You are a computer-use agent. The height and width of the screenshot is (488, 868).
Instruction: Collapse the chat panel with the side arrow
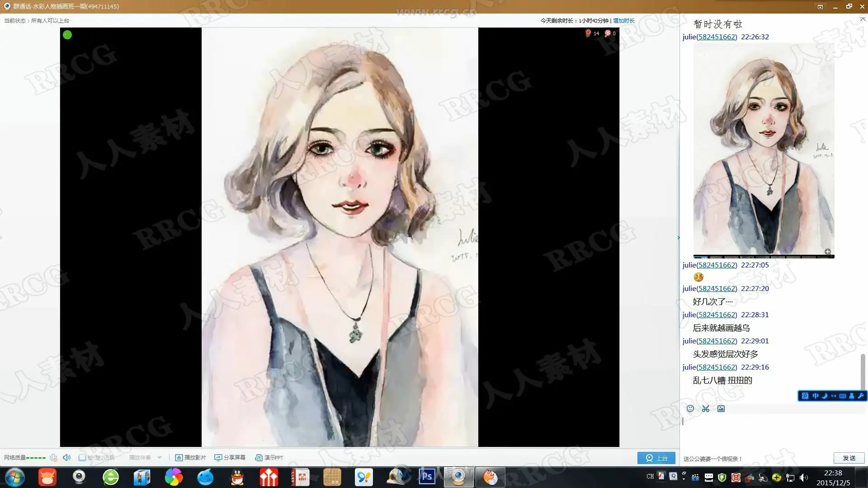tap(679, 238)
